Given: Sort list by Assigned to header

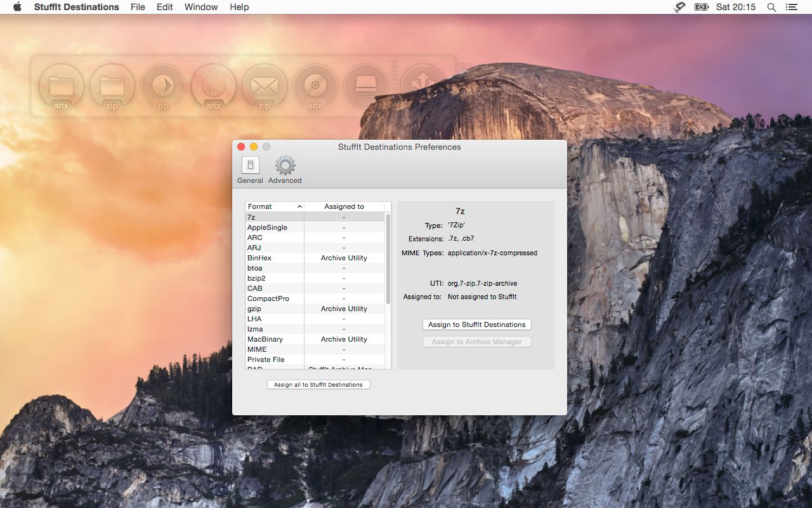Looking at the screenshot, I should 344,206.
